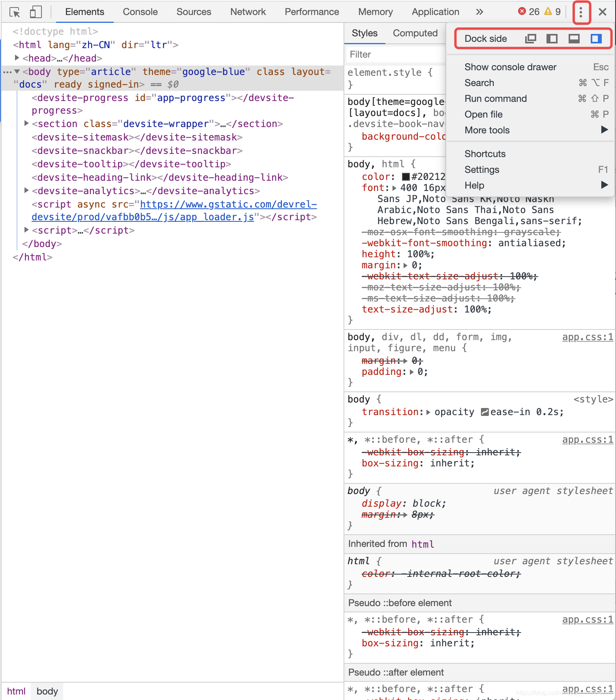This screenshot has height=700, width=616.
Task: Select body in the breadcrumb bar
Action: 47,691
